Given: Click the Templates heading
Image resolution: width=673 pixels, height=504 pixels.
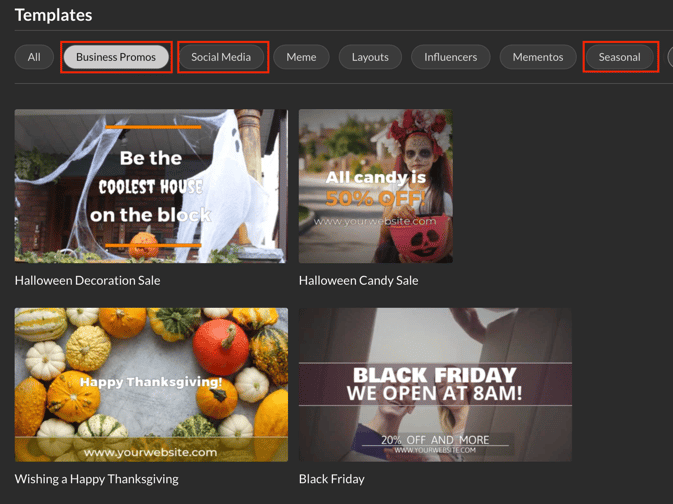Looking at the screenshot, I should (x=53, y=15).
